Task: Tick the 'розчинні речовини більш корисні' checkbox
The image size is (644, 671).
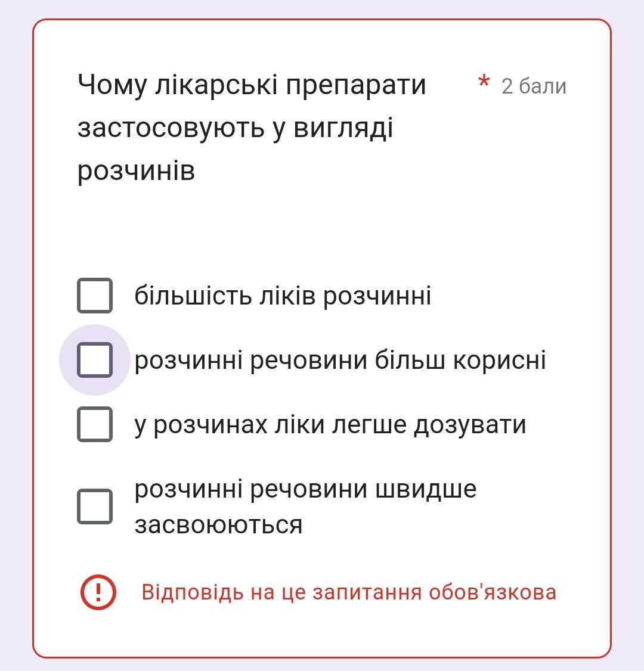Action: (95, 360)
